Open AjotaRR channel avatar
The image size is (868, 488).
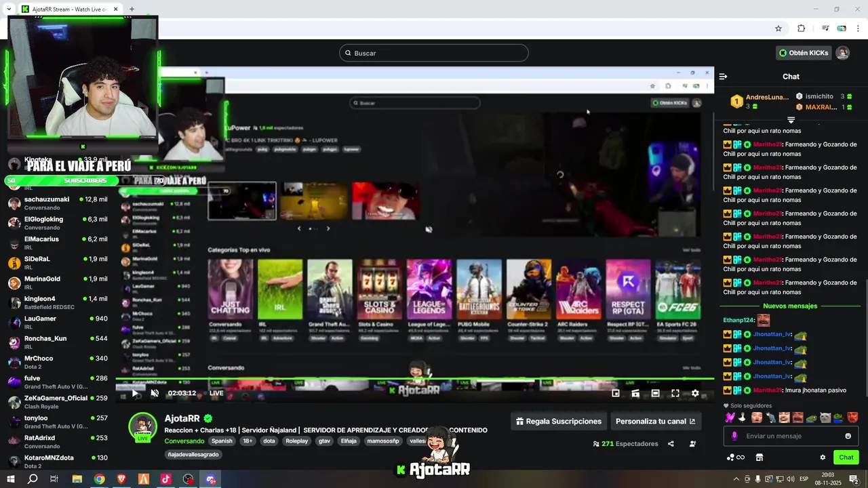tap(143, 426)
